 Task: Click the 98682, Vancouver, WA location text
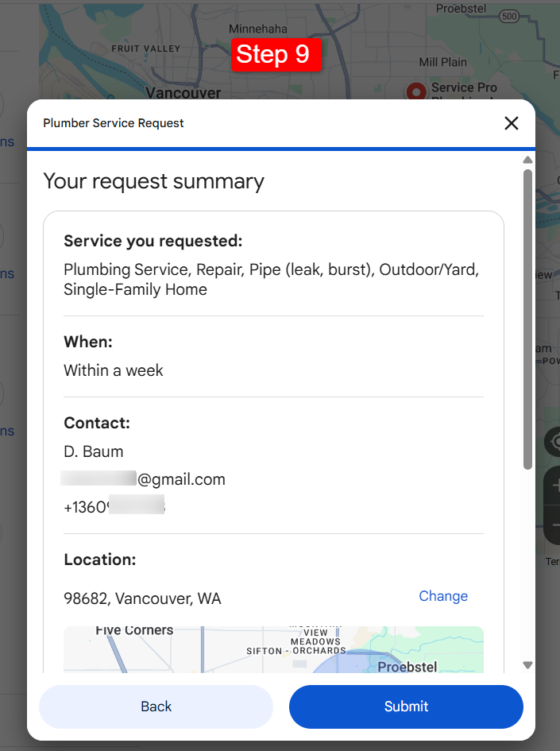pyautogui.click(x=142, y=598)
